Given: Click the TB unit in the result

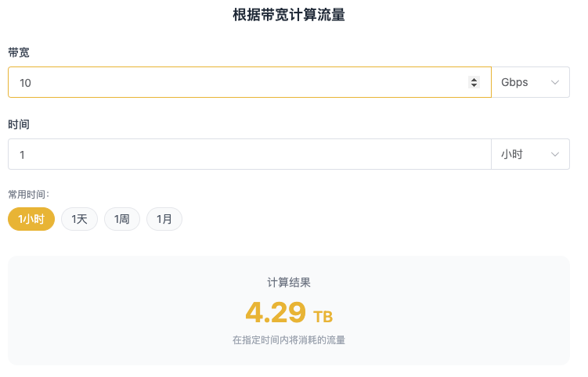Looking at the screenshot, I should (x=323, y=316).
